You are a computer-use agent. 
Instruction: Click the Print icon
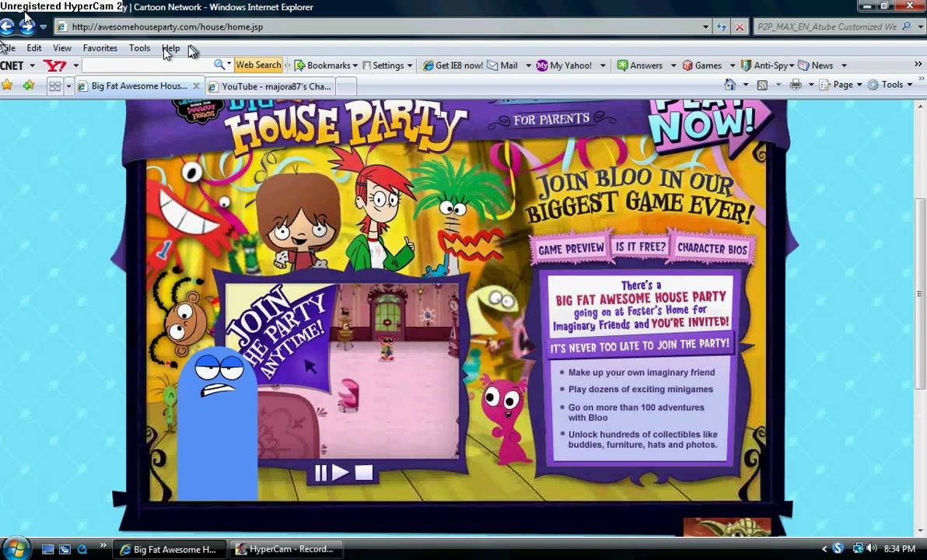[796, 85]
